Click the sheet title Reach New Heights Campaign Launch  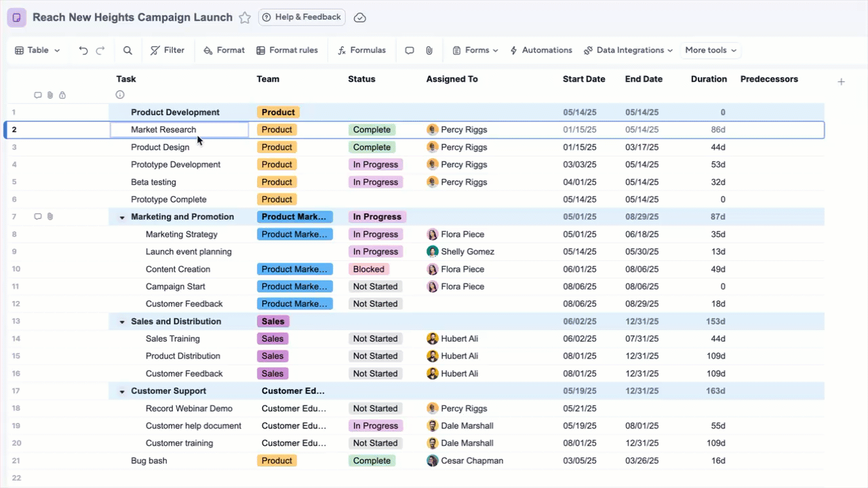point(132,18)
